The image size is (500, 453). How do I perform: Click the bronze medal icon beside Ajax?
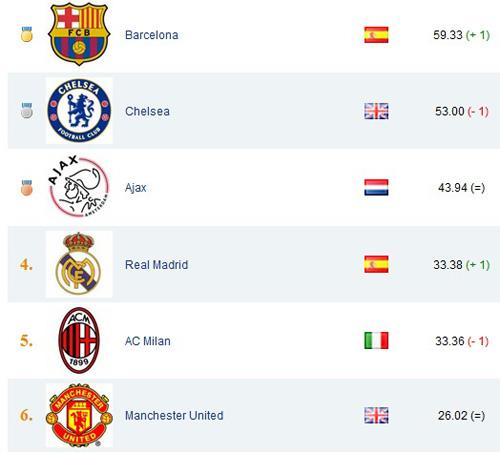(x=27, y=187)
